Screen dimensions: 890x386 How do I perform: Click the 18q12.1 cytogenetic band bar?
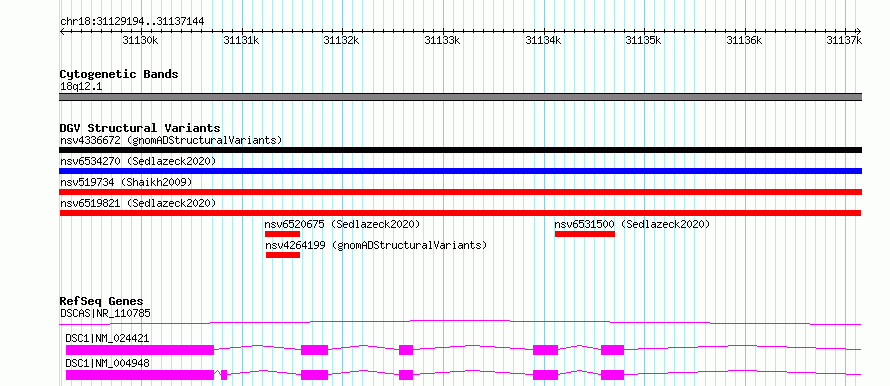click(x=460, y=97)
